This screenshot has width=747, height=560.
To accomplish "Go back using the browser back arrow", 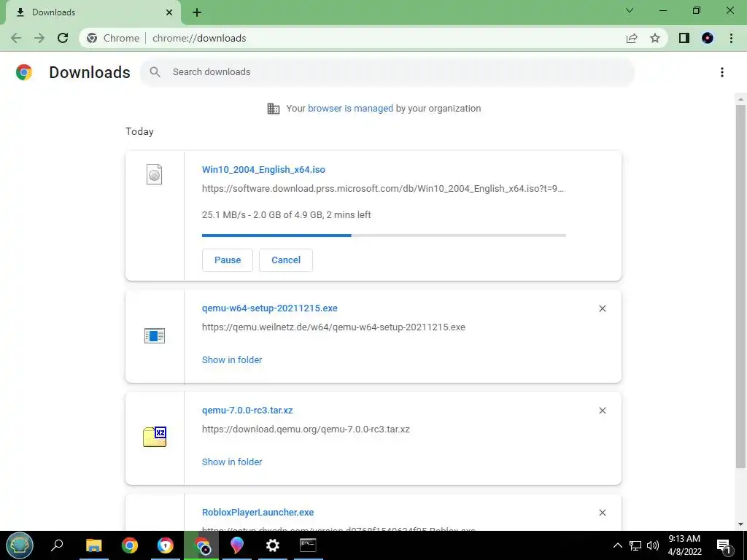I will 16,38.
